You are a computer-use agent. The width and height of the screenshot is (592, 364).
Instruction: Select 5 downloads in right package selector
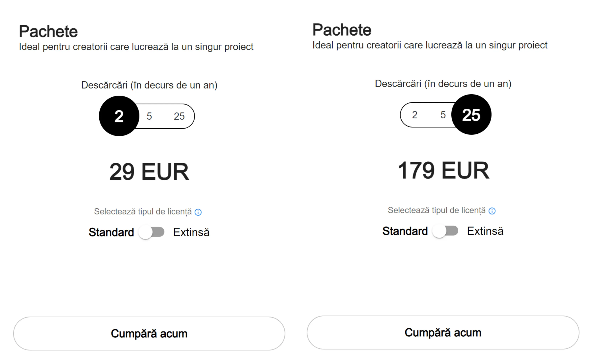(443, 115)
